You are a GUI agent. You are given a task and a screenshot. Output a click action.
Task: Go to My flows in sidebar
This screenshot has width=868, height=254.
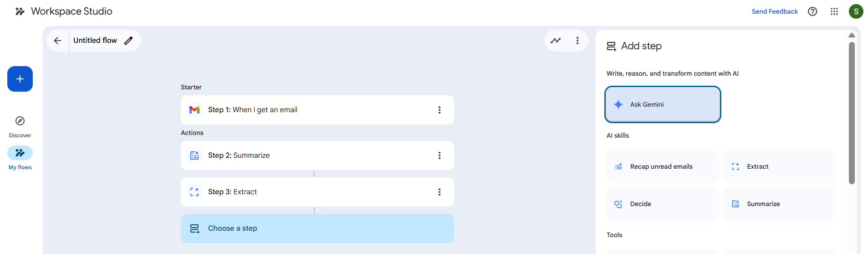click(20, 158)
